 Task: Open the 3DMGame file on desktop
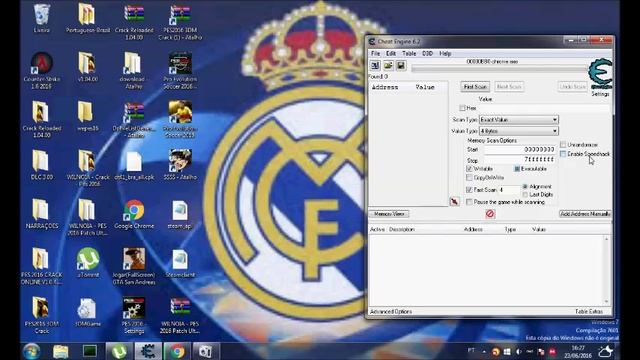coord(87,312)
